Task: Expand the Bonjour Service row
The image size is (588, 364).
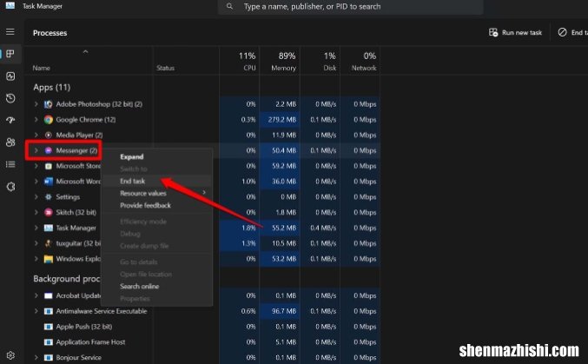Action: (36, 357)
